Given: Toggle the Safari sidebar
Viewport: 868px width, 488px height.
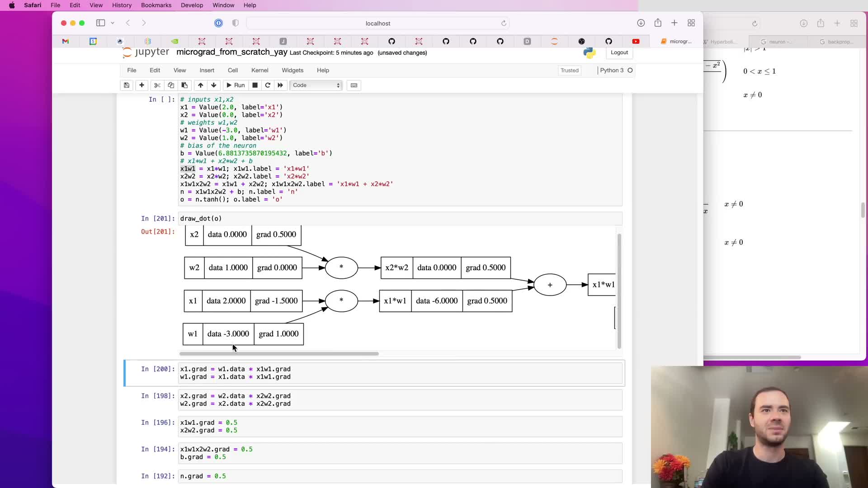Looking at the screenshot, I should point(100,23).
